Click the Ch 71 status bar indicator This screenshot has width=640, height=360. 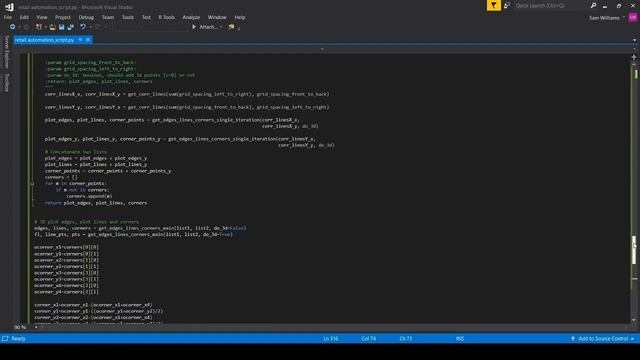(406, 338)
